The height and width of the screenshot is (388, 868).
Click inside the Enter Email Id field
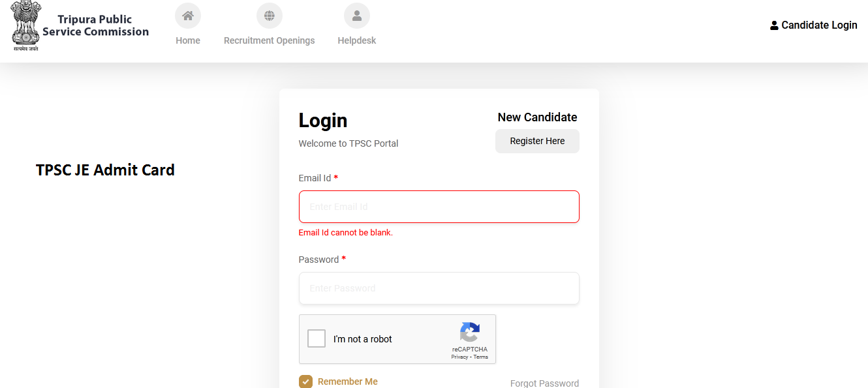[439, 206]
